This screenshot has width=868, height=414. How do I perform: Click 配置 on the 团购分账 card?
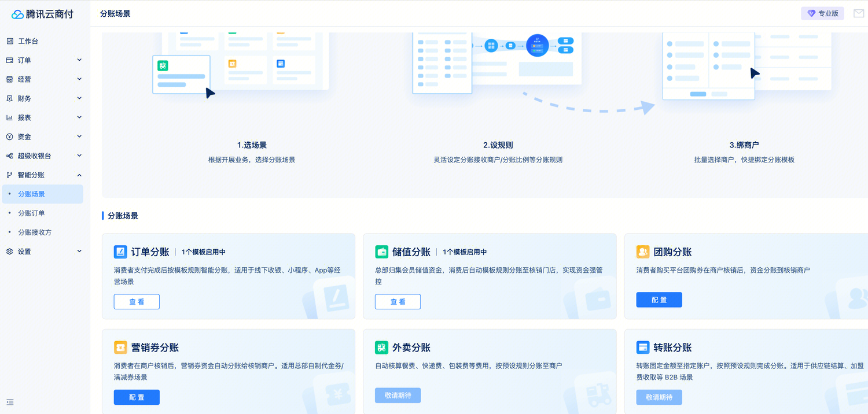click(659, 300)
